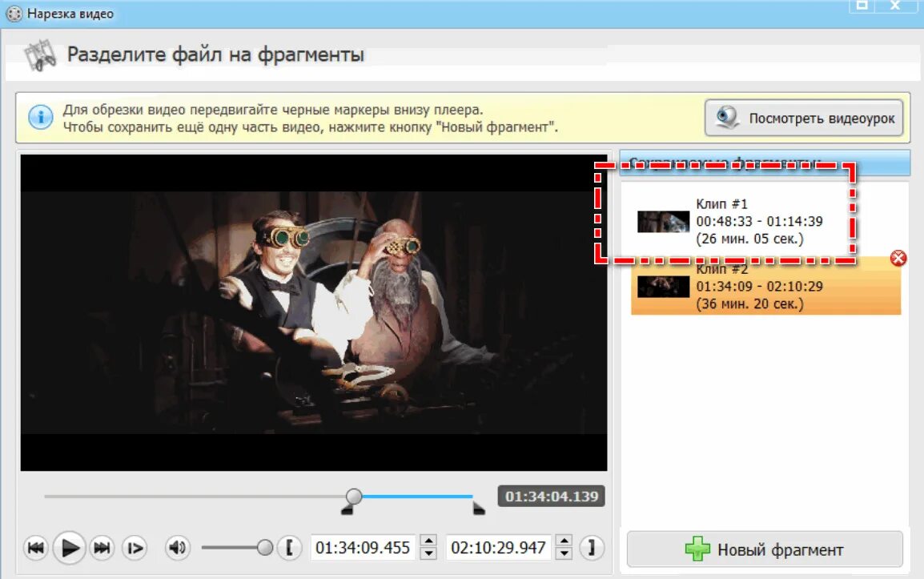Click the Клип #1 thumbnail
924x579 pixels.
point(664,222)
